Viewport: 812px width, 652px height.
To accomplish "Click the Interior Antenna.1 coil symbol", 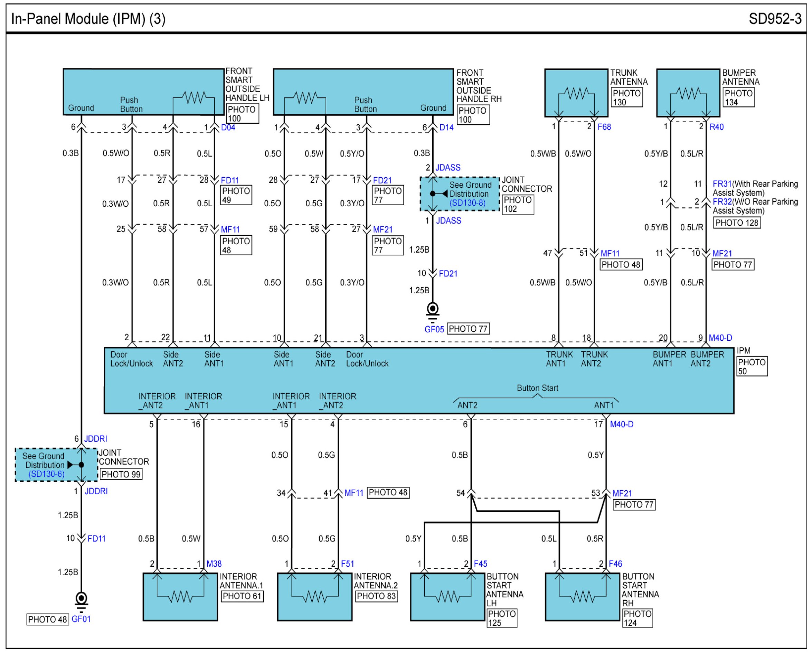I will (180, 596).
